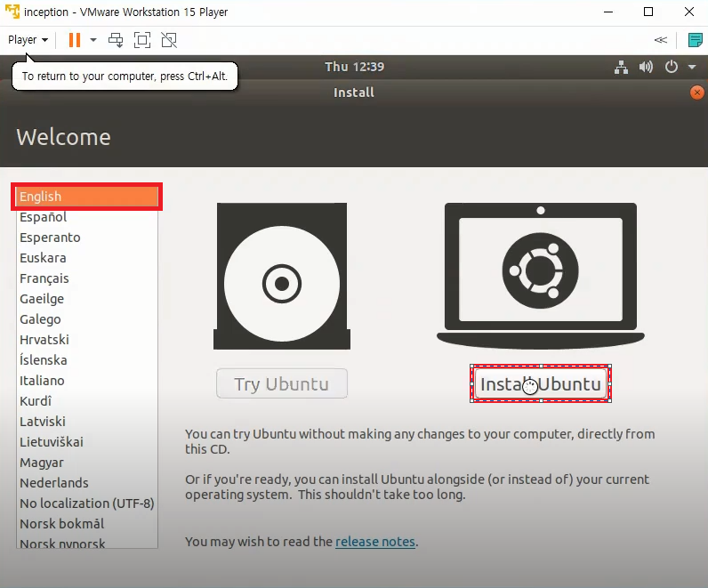The image size is (708, 588).
Task: Select Hrvatski language
Action: click(86, 340)
